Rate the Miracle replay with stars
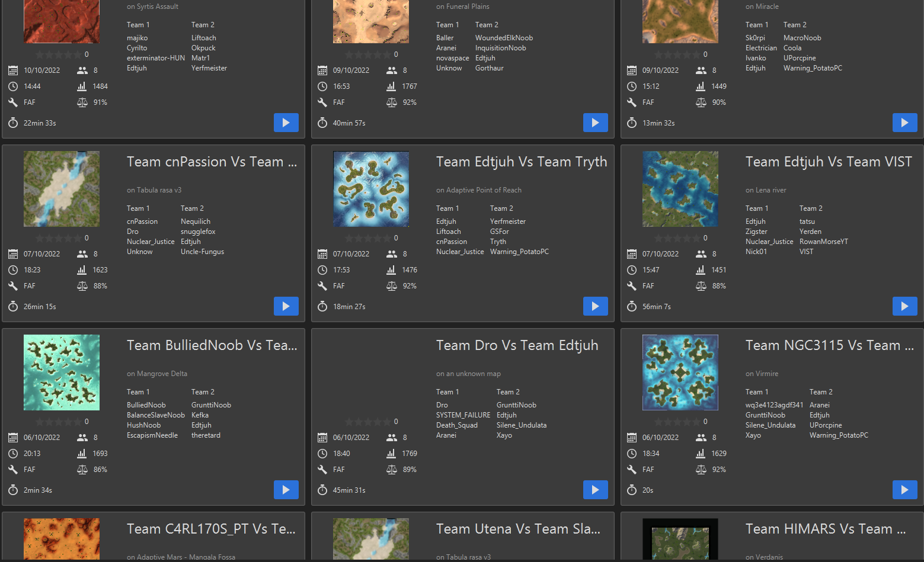Viewport: 924px width, 562px height. pos(677,54)
